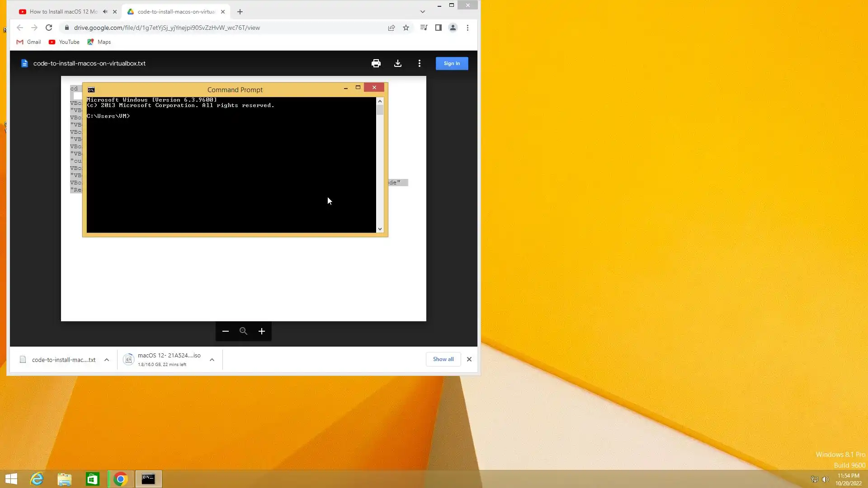Download the text file from Drive
Image resolution: width=868 pixels, height=488 pixels.
point(398,63)
